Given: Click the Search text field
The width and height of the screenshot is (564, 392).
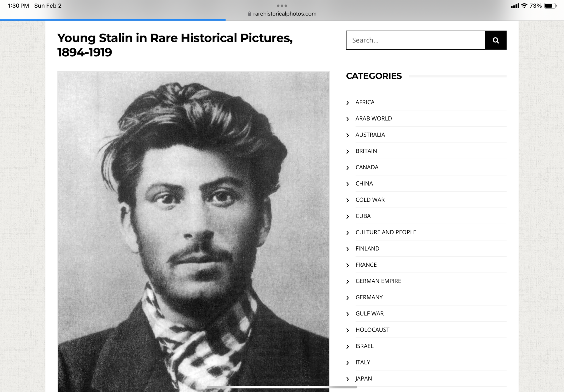Looking at the screenshot, I should 415,40.
